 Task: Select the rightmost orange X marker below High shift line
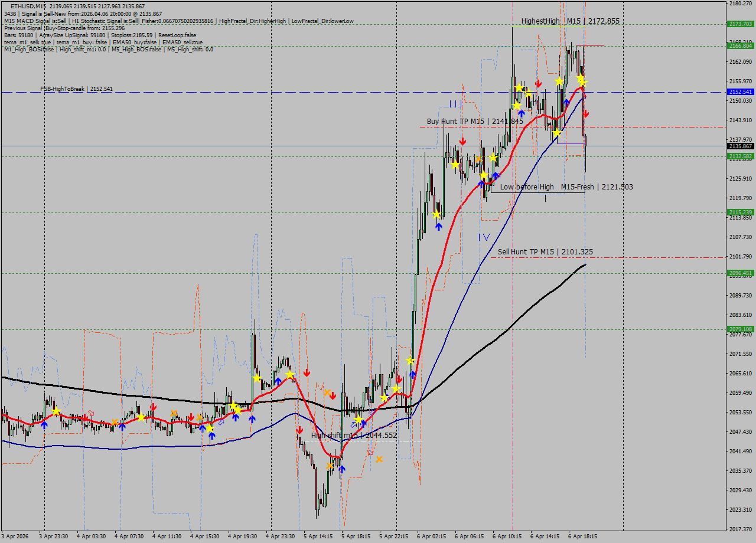click(x=379, y=459)
